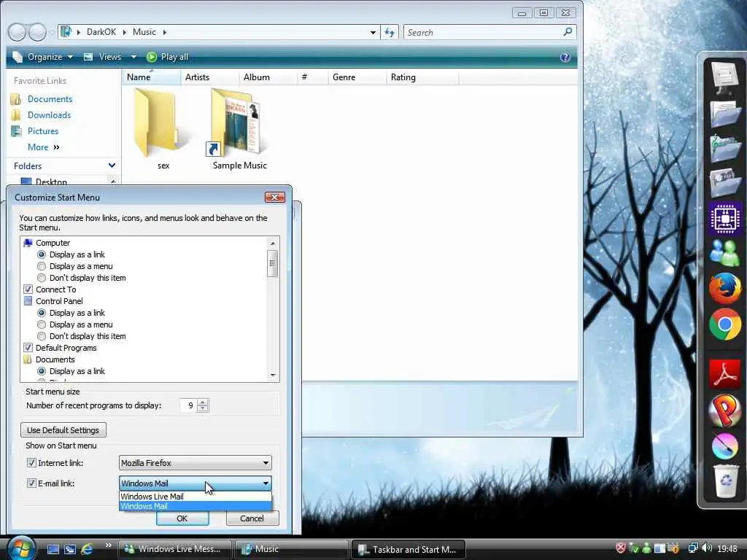Open the red P app dock icon
Viewport: 747px width, 560px height.
724,411
